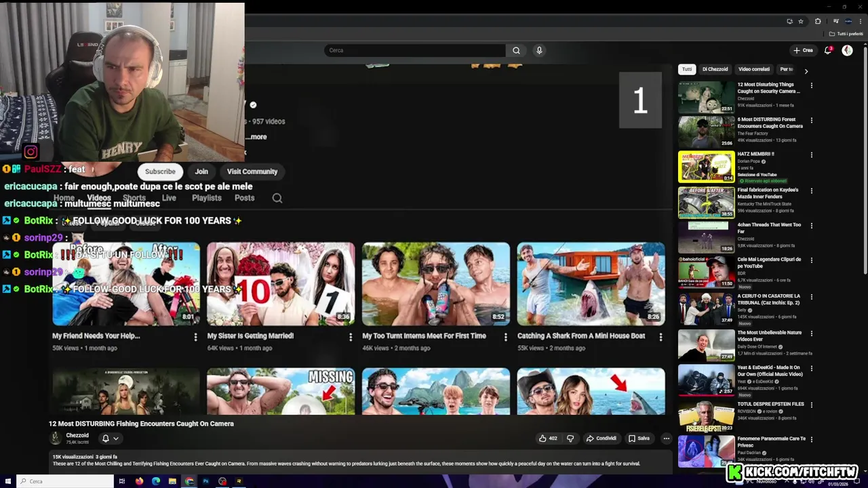Open Chrome extensions puzzle icon
This screenshot has height=488, width=868.
(x=818, y=22)
